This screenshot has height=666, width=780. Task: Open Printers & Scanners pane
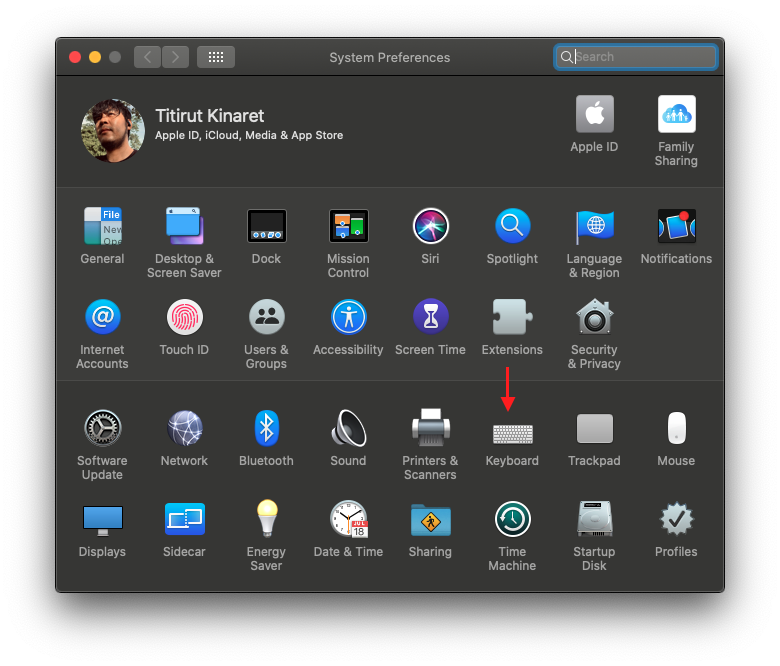430,429
